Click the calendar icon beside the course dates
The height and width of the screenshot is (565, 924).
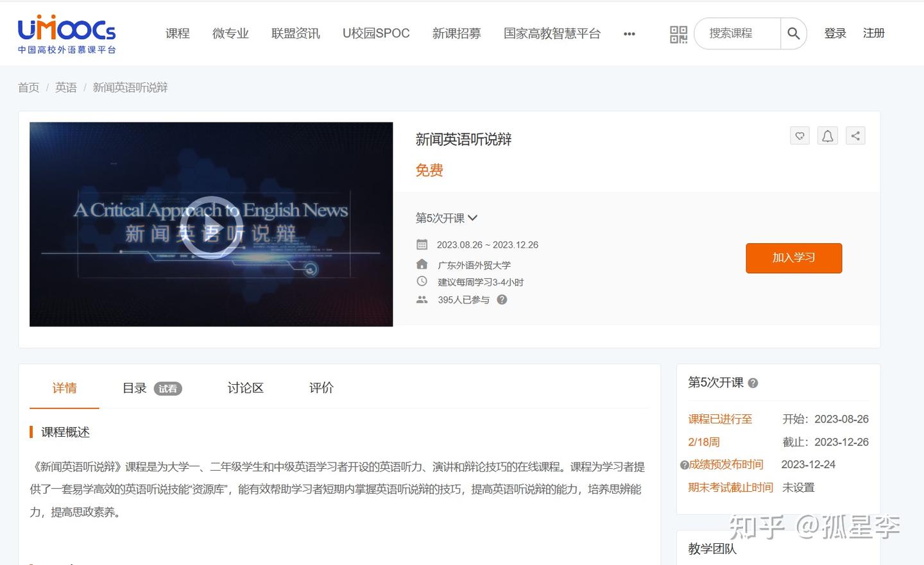tap(422, 244)
